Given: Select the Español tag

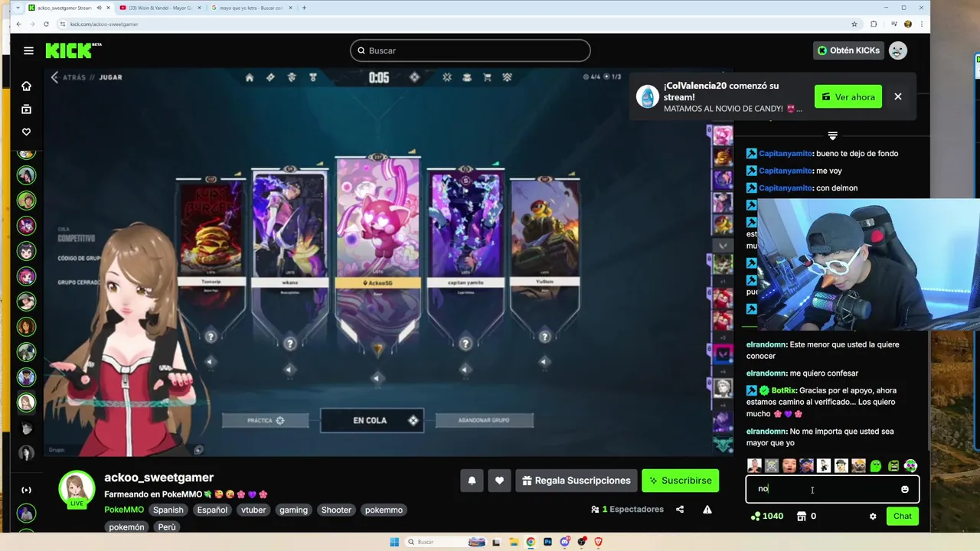Looking at the screenshot, I should (x=212, y=510).
